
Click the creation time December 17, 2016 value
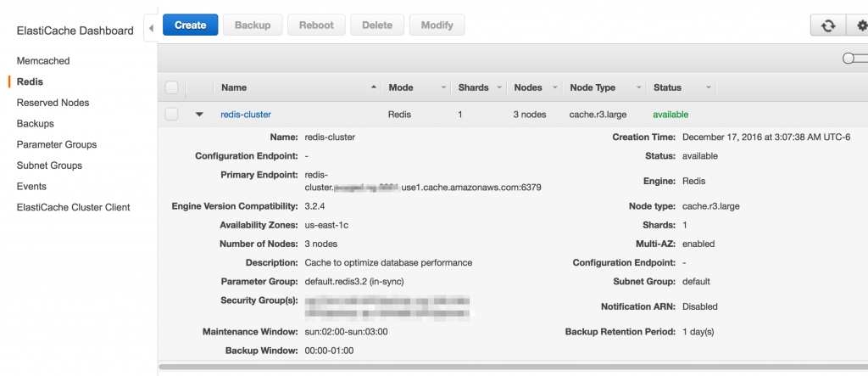tap(766, 137)
